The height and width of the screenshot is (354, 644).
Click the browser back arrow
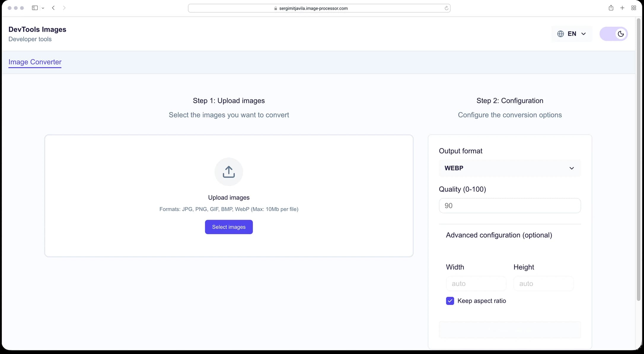[53, 8]
